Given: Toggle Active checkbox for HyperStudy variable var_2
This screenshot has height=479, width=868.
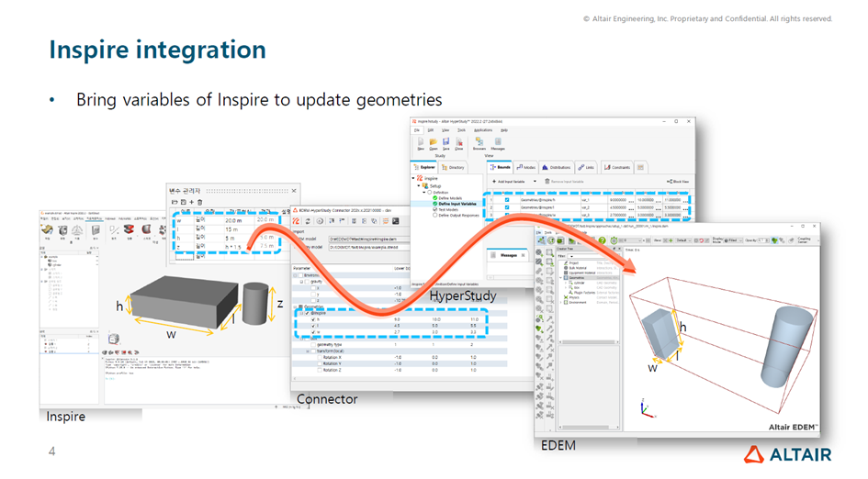Looking at the screenshot, I should pos(506,207).
